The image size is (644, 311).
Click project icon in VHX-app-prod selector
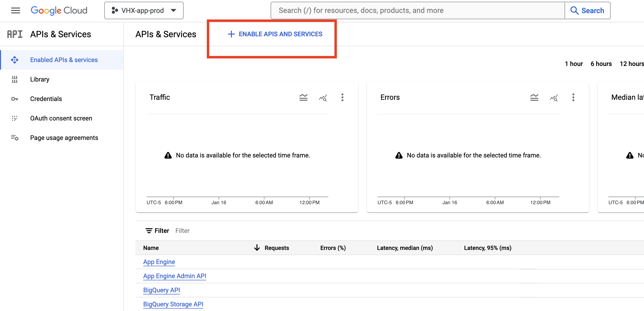pyautogui.click(x=115, y=10)
